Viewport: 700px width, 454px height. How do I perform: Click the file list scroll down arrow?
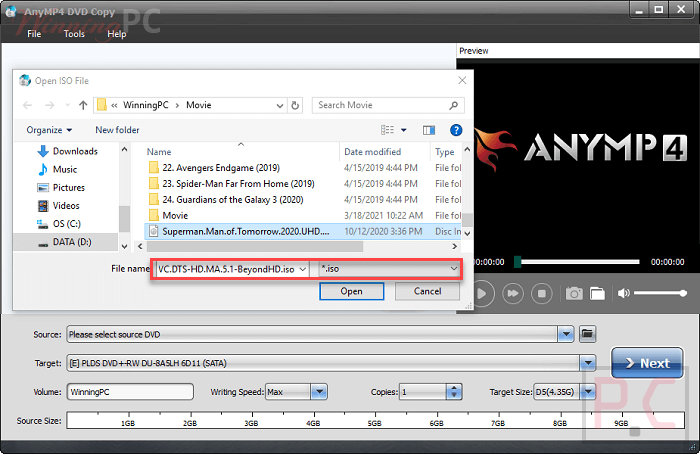click(x=467, y=233)
